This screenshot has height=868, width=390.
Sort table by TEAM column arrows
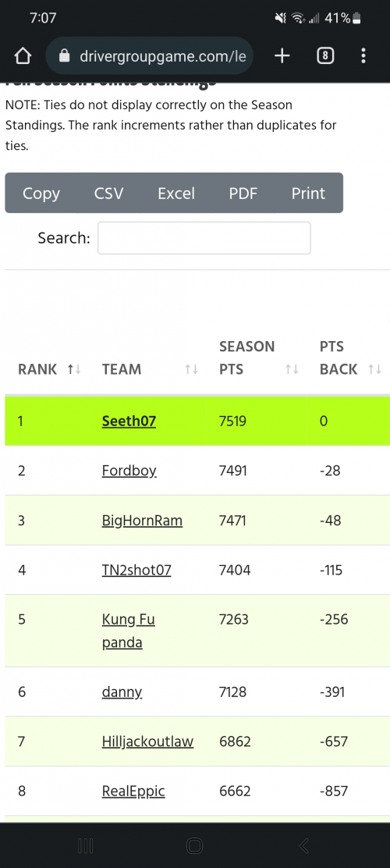point(191,369)
